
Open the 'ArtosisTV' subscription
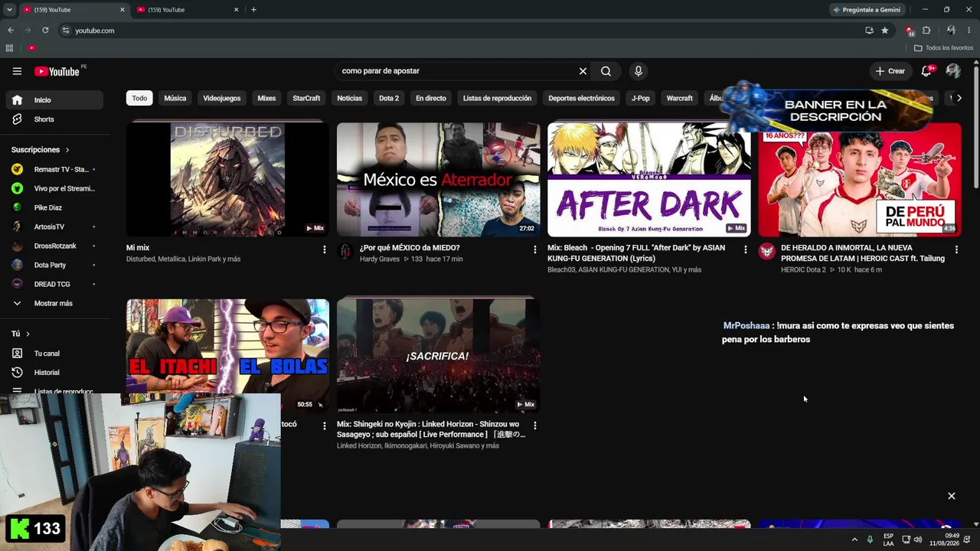(x=54, y=227)
